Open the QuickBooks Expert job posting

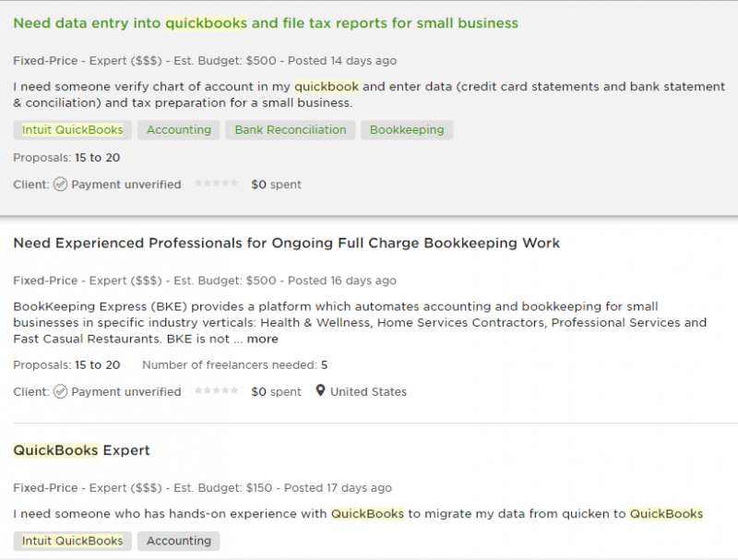click(81, 451)
